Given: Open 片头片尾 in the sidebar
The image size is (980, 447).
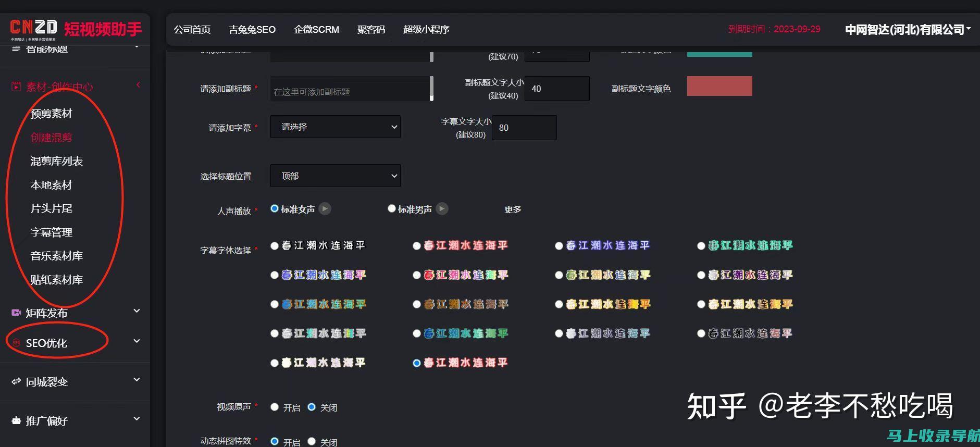Looking at the screenshot, I should (51, 208).
